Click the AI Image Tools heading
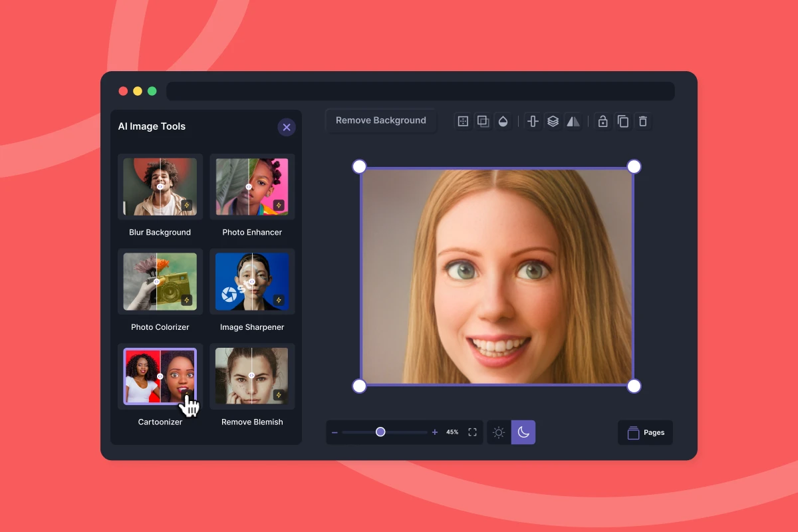 click(152, 126)
